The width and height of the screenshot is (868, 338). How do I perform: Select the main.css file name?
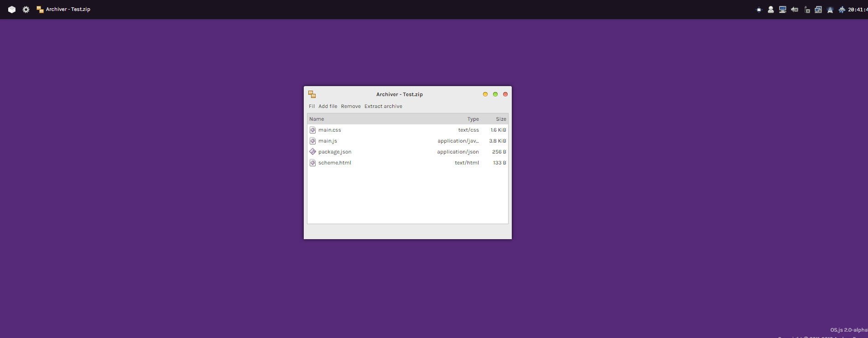330,130
